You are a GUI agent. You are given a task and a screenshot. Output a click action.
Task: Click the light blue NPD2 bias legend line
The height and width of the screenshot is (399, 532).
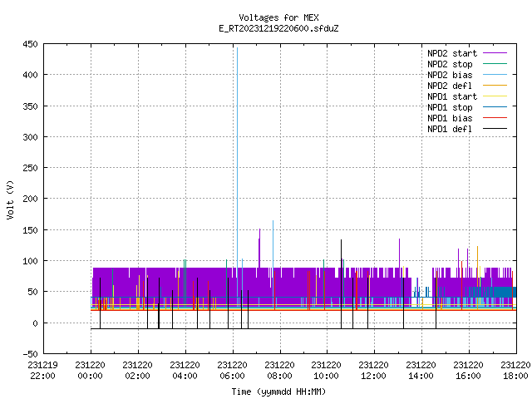click(495, 75)
